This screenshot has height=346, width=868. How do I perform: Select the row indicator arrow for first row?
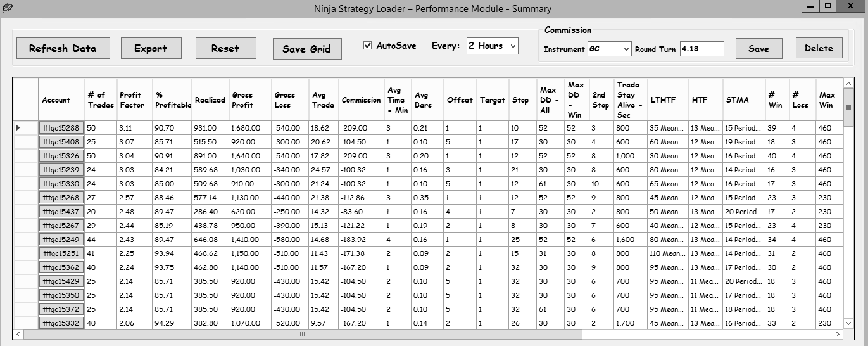tap(18, 128)
